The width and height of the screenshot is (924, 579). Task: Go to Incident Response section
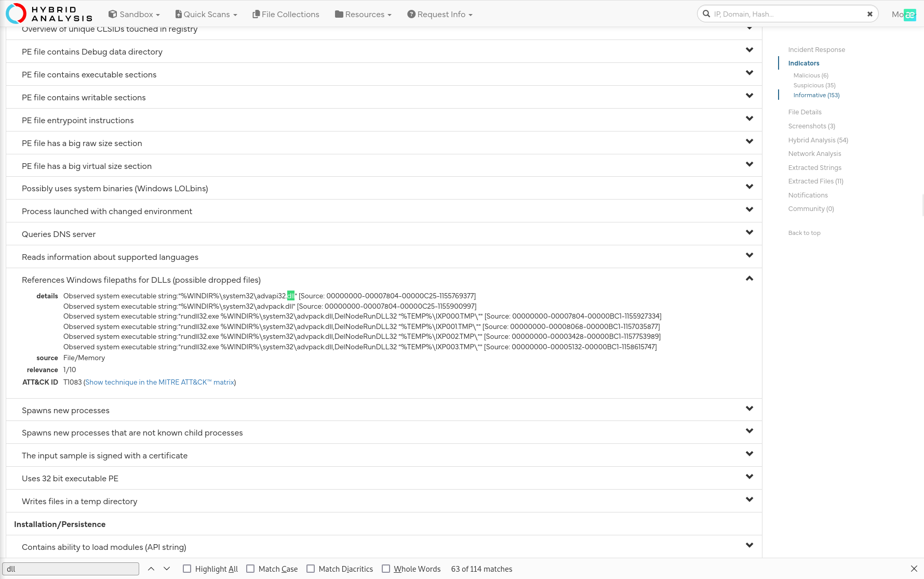(x=816, y=49)
